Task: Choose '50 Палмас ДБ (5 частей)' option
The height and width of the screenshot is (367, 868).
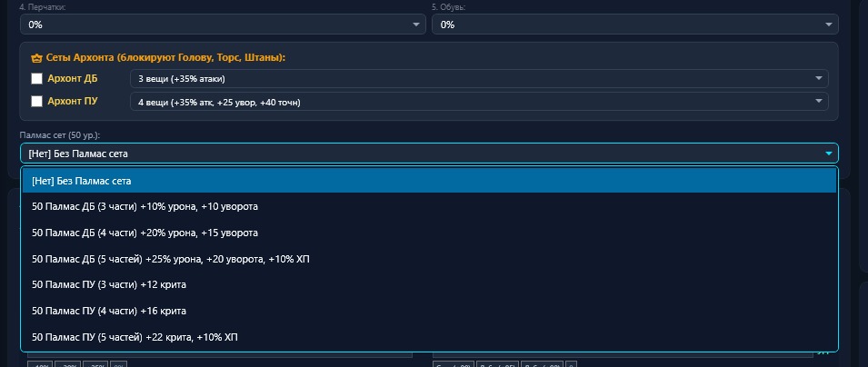Action: tap(429, 259)
